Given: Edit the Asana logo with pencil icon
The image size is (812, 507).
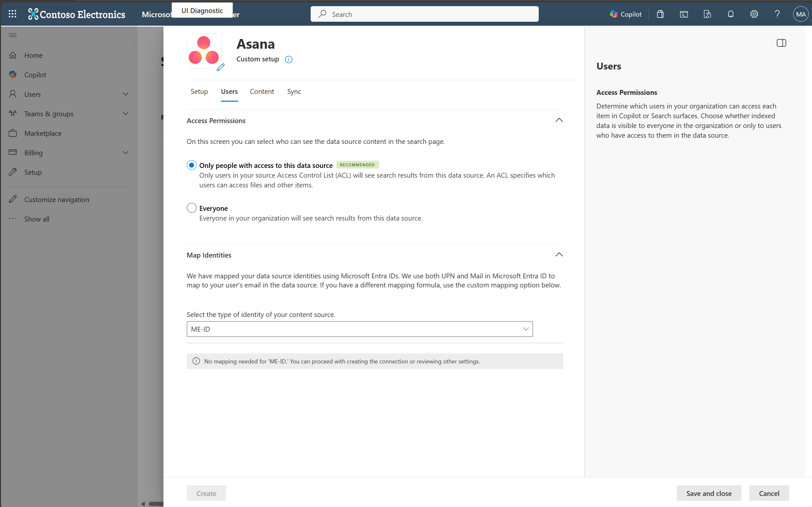Looking at the screenshot, I should click(x=220, y=68).
